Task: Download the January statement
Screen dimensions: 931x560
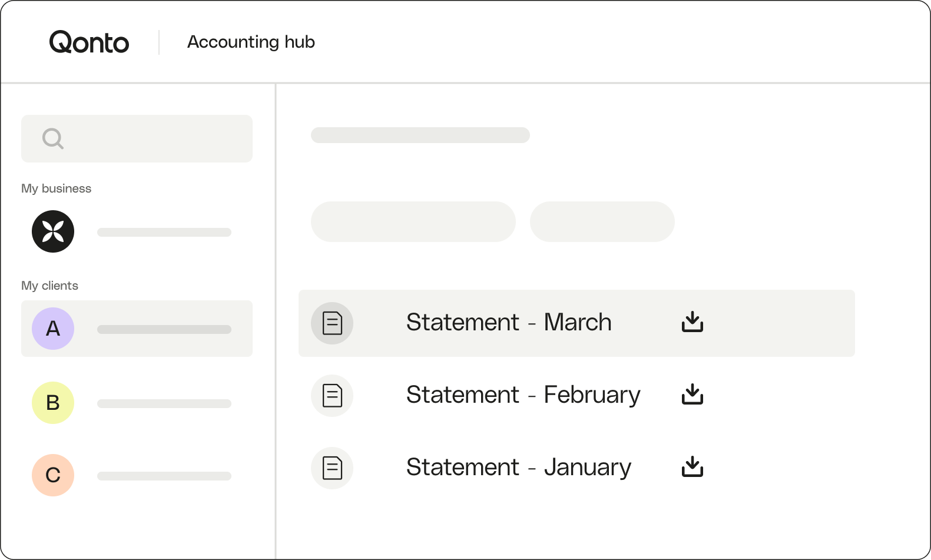Action: [x=693, y=467]
